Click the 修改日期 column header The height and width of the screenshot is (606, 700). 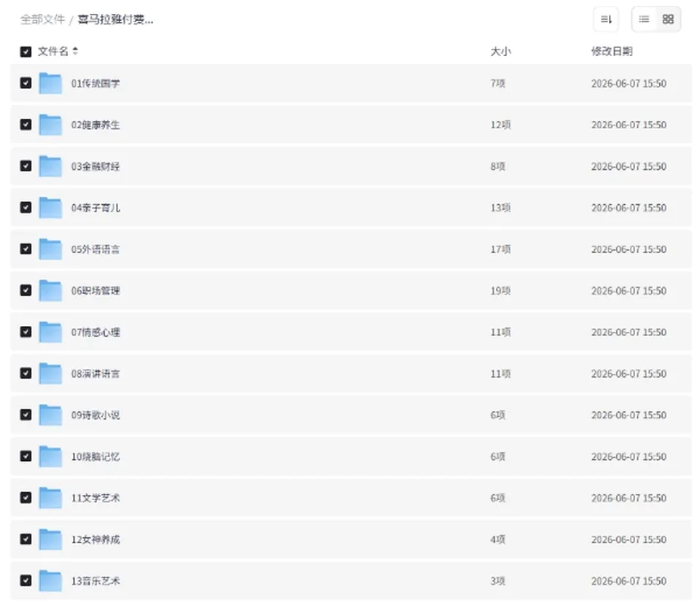point(612,51)
